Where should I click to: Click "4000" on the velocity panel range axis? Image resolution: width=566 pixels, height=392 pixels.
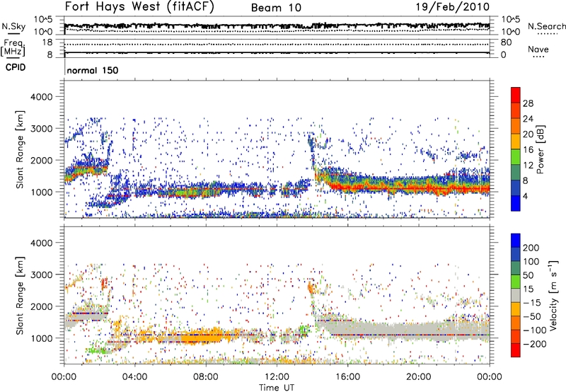[x=42, y=243]
